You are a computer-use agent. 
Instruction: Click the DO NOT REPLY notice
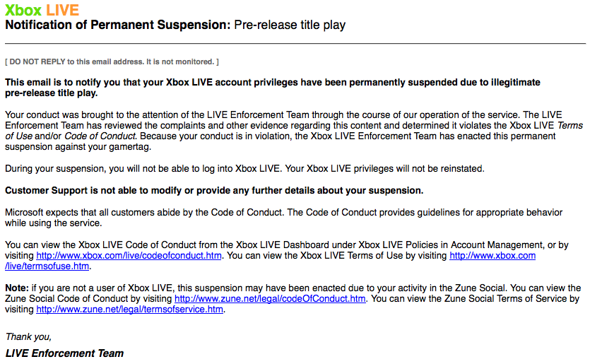tap(112, 62)
